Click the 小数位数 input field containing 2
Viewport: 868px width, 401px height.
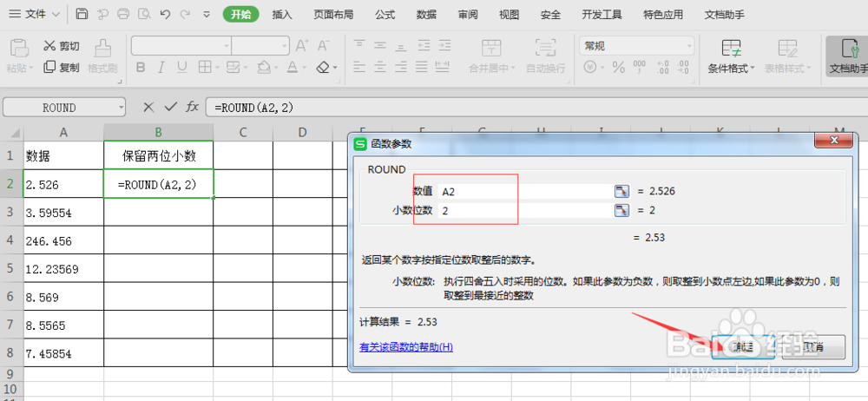point(526,210)
